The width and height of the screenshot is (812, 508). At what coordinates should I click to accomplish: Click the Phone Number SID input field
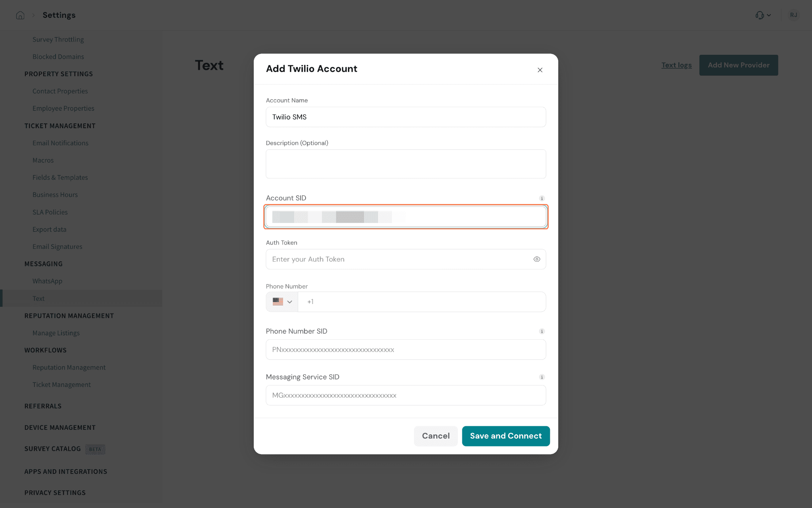[x=406, y=350]
